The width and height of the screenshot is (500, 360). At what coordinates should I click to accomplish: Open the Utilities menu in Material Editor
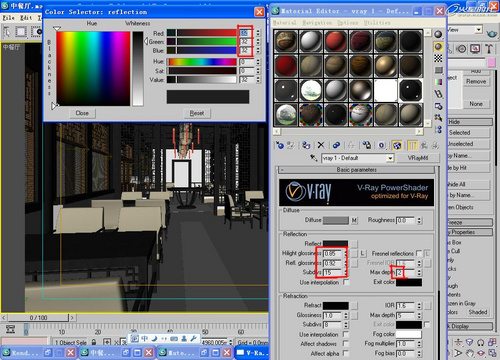pyautogui.click(x=377, y=23)
